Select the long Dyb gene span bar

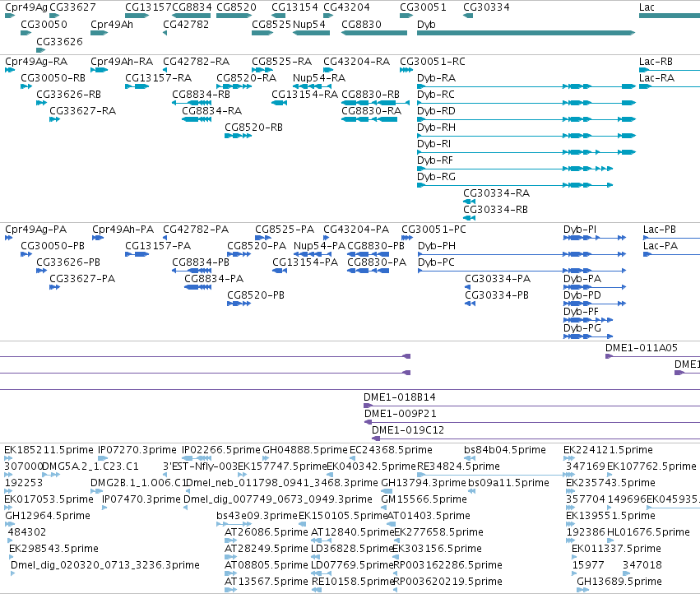(526, 33)
